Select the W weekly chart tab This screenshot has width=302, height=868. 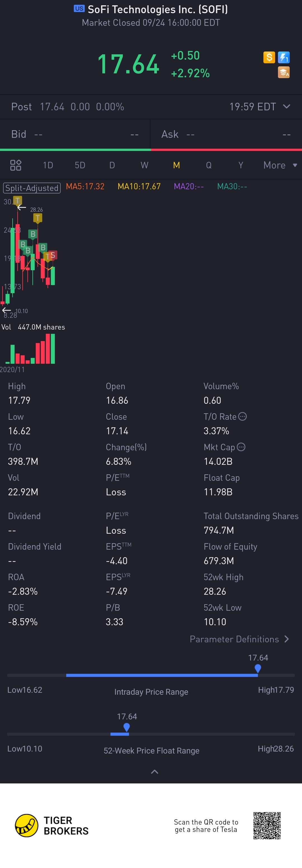[145, 165]
